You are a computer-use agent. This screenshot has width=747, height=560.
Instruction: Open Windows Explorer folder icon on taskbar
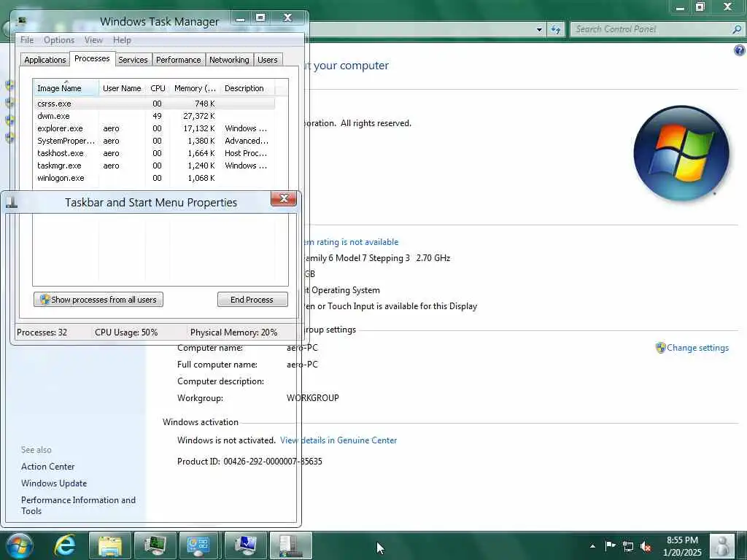(110, 545)
